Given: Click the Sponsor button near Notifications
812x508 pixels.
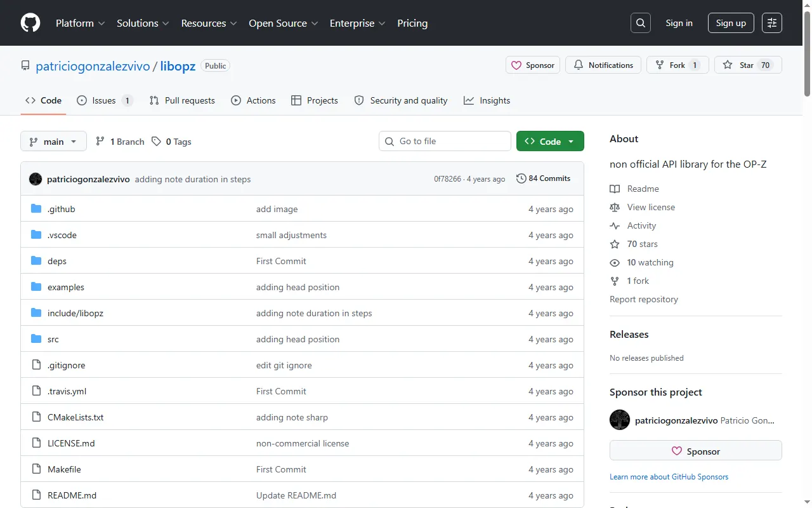Looking at the screenshot, I should [533, 65].
